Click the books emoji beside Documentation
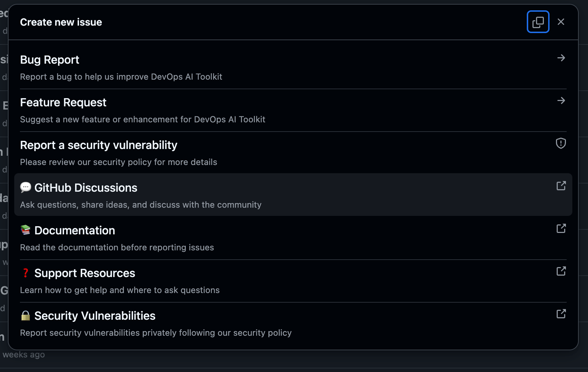 (x=26, y=230)
